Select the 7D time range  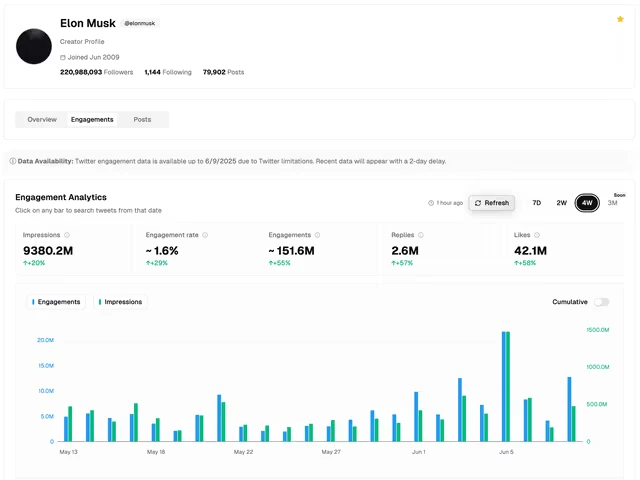(x=536, y=203)
